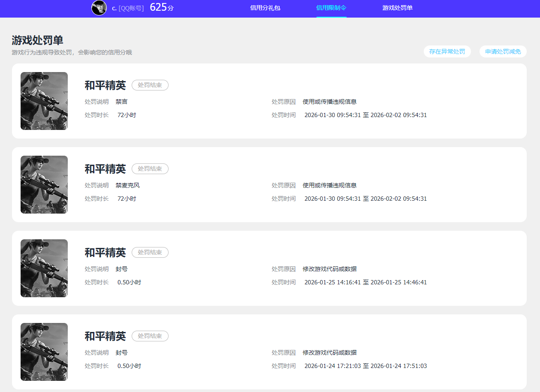540x392 pixels.
Task: Select 处罚结束 badge in 2026-01-25 封号 card
Action: [150, 253]
